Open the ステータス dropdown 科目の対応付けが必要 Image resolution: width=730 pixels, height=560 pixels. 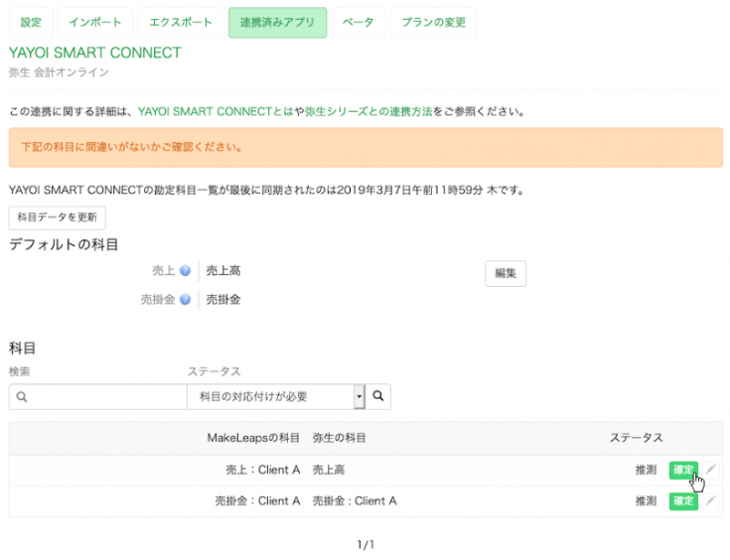coord(276,396)
